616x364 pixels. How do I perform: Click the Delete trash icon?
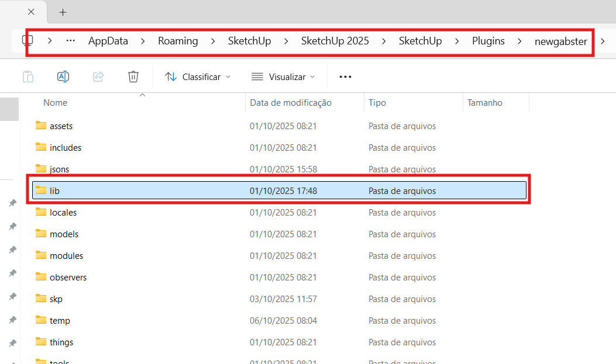point(133,77)
